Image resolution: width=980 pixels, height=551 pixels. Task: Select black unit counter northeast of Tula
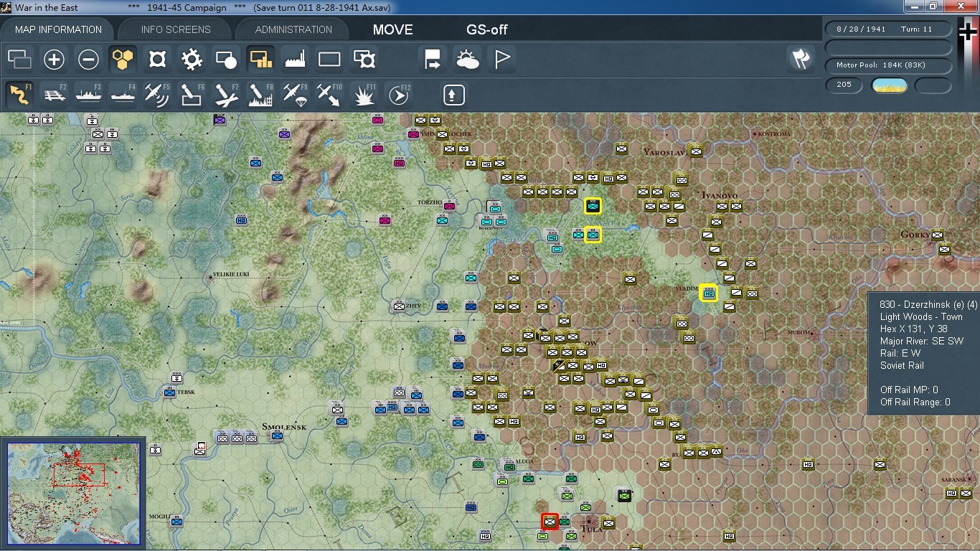click(624, 495)
